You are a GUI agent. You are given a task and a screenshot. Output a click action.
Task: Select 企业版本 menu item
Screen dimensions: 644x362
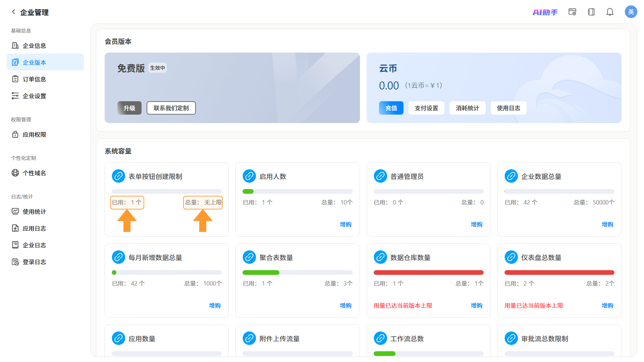(45, 62)
